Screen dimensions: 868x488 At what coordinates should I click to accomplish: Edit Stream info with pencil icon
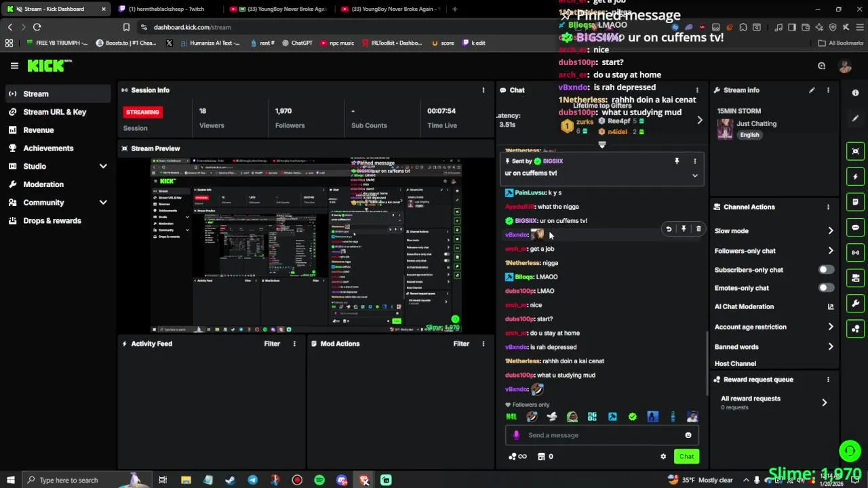click(812, 90)
